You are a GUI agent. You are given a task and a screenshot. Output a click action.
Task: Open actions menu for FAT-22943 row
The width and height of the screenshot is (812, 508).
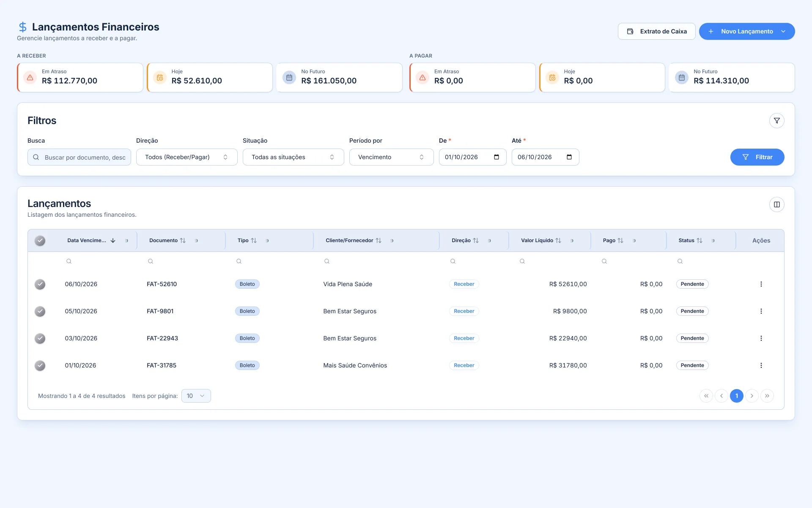[761, 338]
